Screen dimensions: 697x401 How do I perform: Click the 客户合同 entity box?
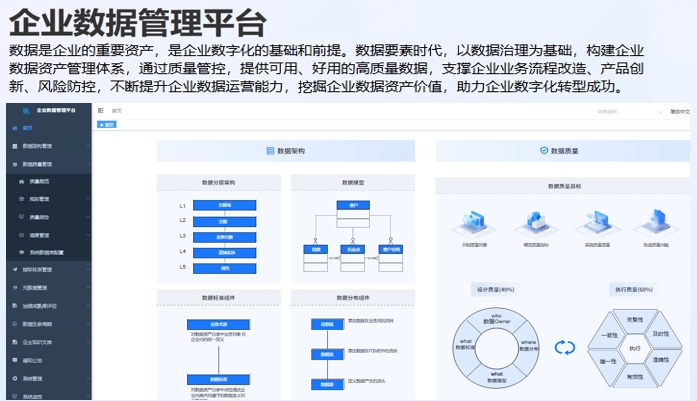click(391, 258)
